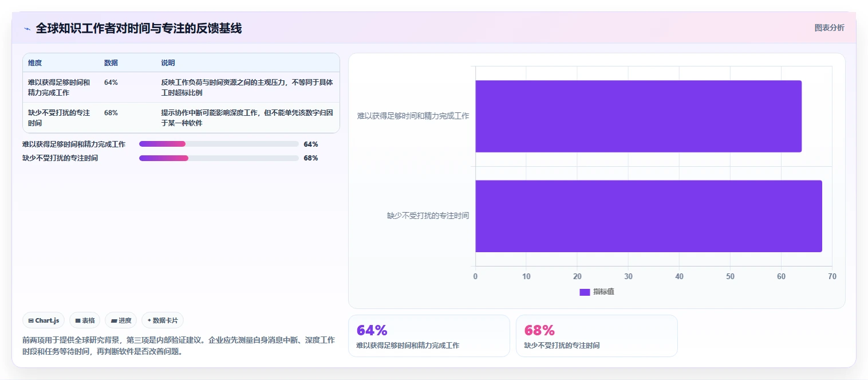Click the table cell 缺少不受打扰的专注时间
Screen dimensions: 868x380
pyautogui.click(x=59, y=117)
